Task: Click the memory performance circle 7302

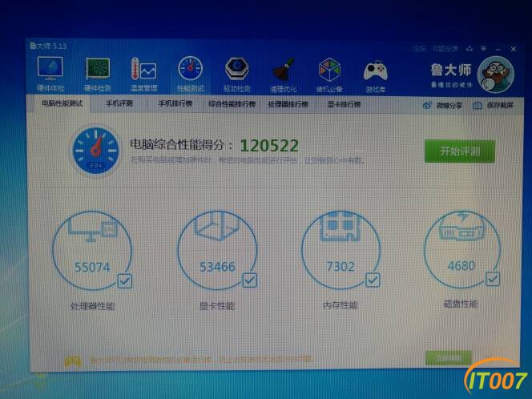Action: pyautogui.click(x=341, y=250)
